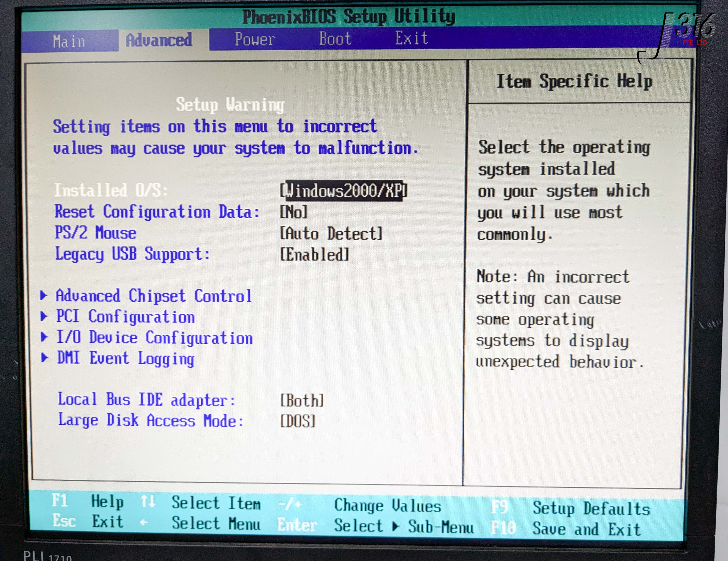Open DMI Event Logging sub-menu
Screen dimensions: 728x561
(126, 358)
